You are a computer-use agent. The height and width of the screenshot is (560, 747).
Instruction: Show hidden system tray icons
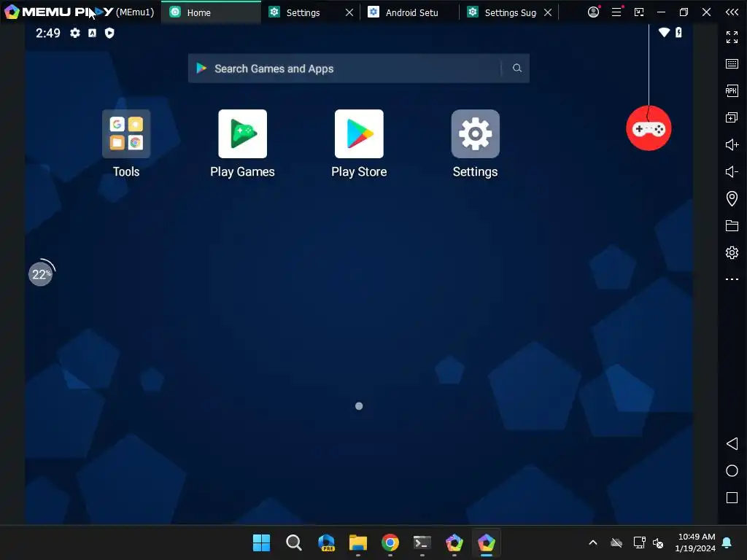593,542
